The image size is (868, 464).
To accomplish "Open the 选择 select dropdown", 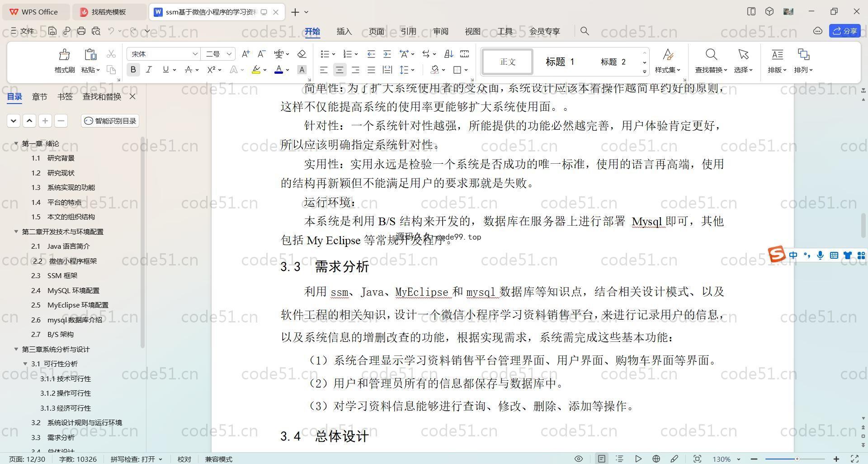I will pyautogui.click(x=743, y=70).
